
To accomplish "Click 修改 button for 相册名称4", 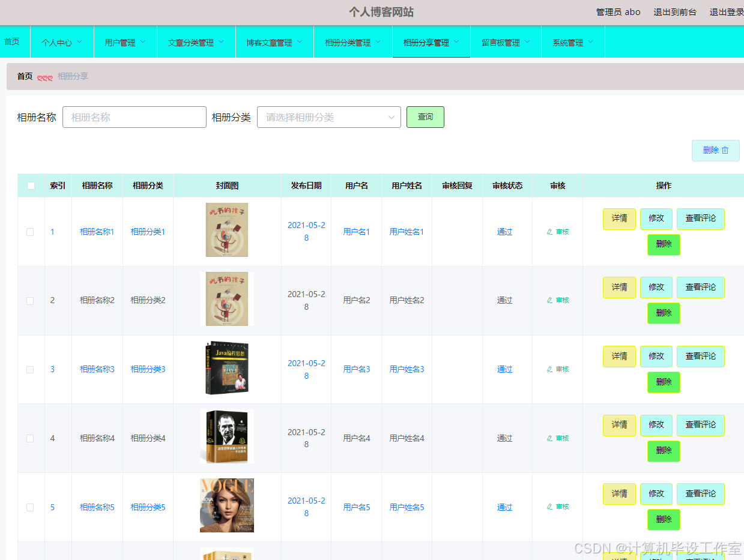I will tap(656, 425).
